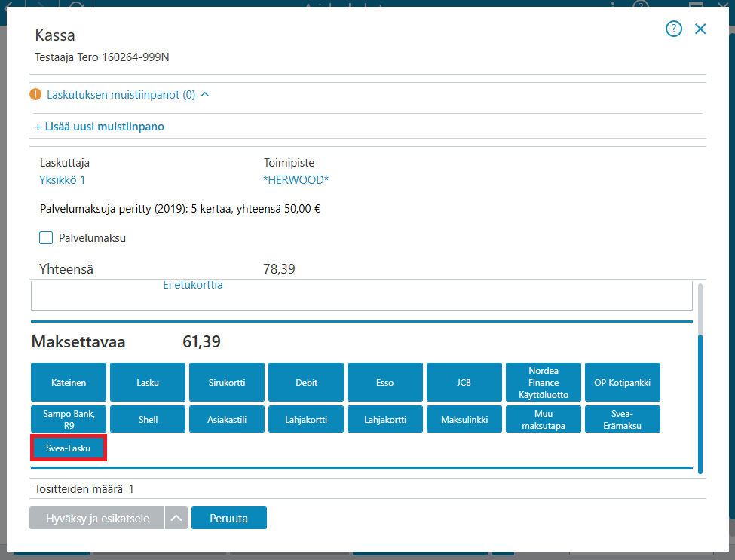This screenshot has width=735, height=560.
Task: Open the Yksikkö 1 laskuttaja link
Action: click(63, 180)
